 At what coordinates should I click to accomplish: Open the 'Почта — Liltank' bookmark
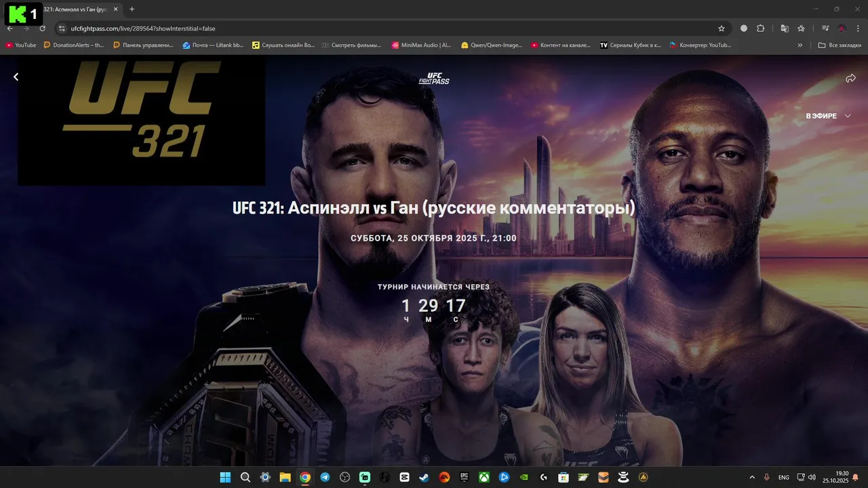click(x=214, y=45)
